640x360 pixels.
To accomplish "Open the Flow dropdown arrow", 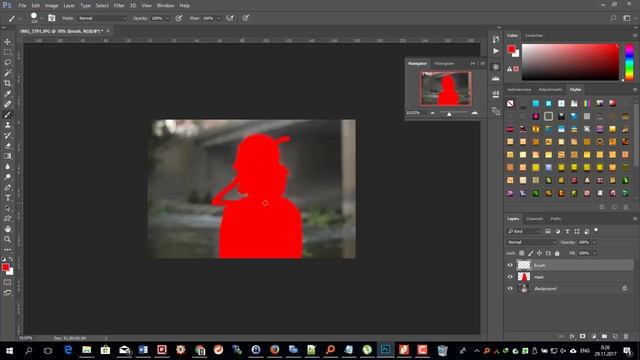I will pyautogui.click(x=219, y=18).
